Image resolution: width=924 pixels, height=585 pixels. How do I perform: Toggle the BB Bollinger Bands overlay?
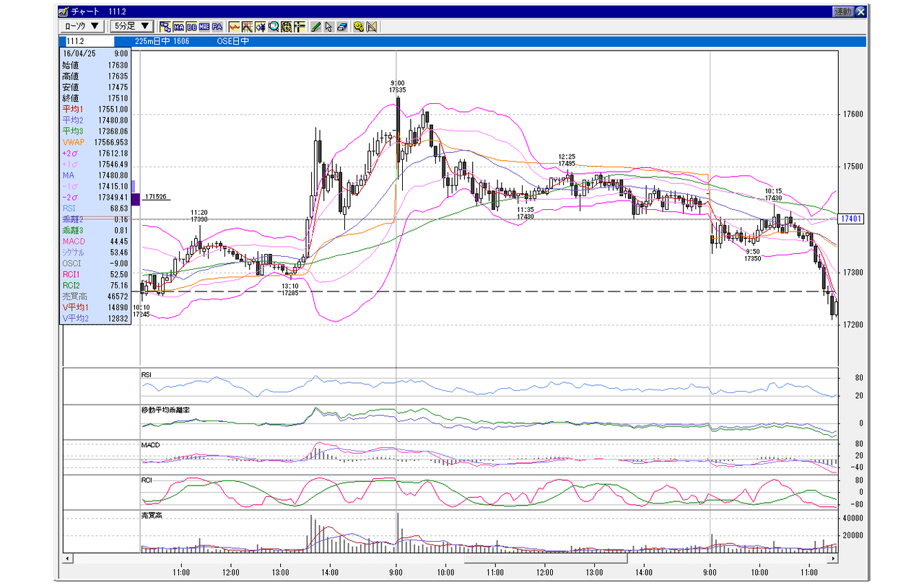192,27
